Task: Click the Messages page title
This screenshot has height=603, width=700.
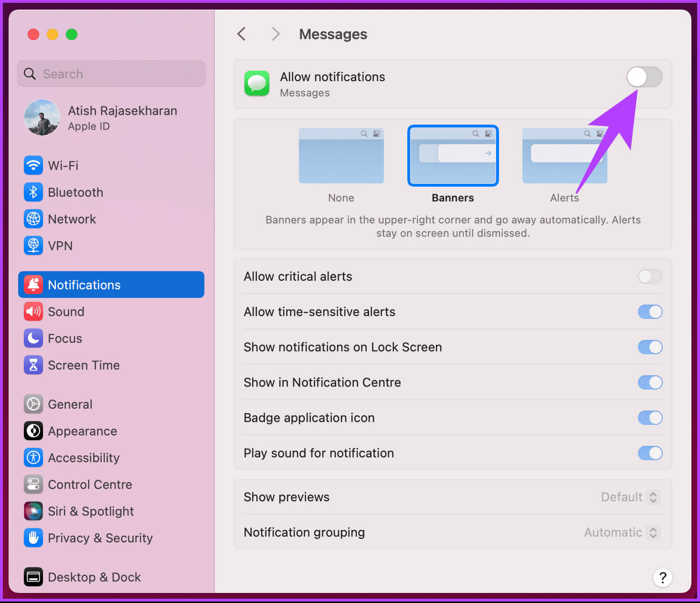Action: pyautogui.click(x=333, y=34)
